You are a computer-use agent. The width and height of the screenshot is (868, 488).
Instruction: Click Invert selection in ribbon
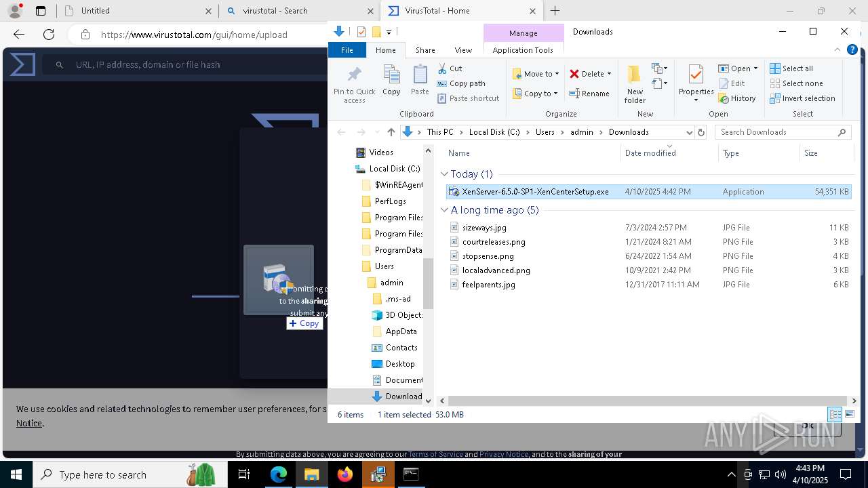[802, 98]
